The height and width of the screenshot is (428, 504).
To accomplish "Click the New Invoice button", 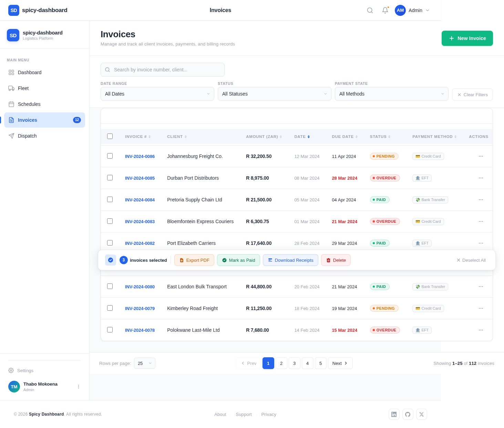I will click(x=467, y=38).
